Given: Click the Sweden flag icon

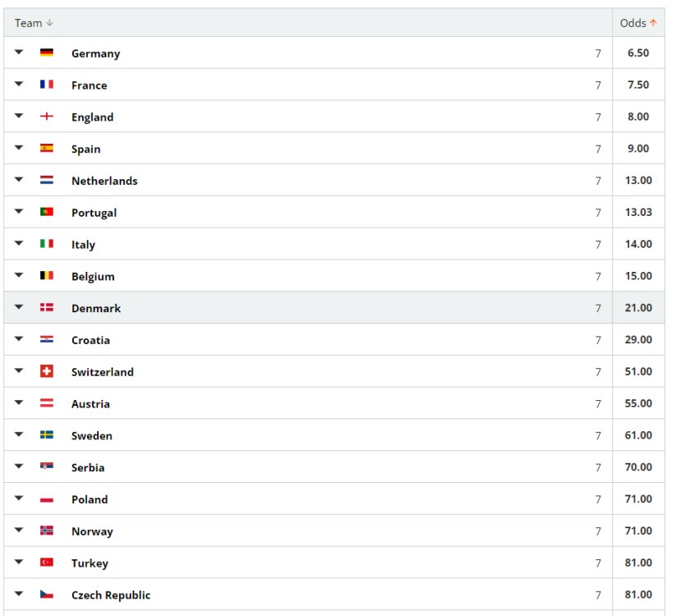Looking at the screenshot, I should (47, 435).
